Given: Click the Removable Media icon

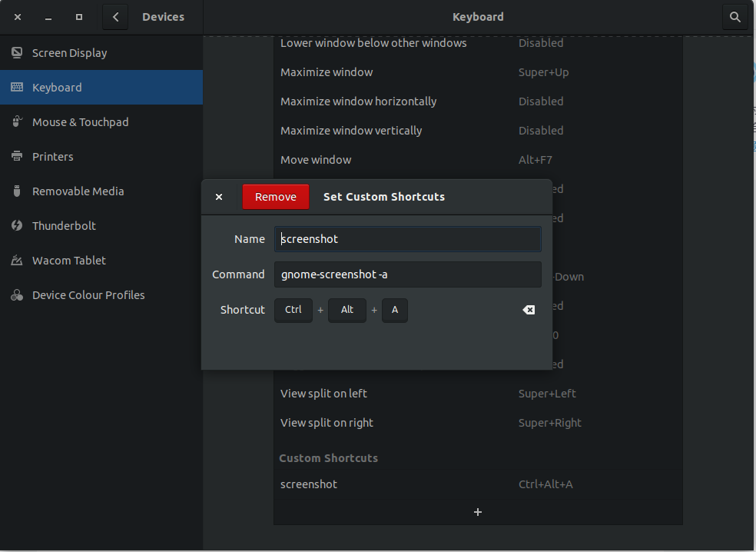Looking at the screenshot, I should tap(17, 191).
